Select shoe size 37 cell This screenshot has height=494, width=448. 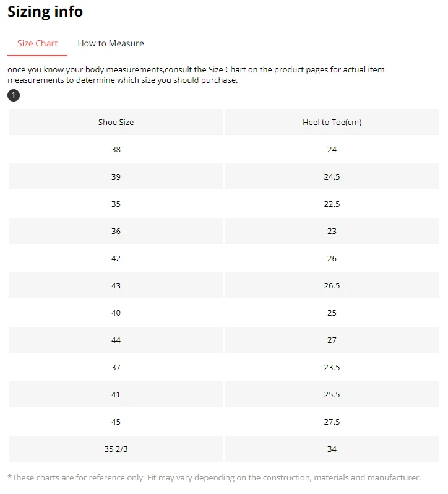tap(116, 367)
